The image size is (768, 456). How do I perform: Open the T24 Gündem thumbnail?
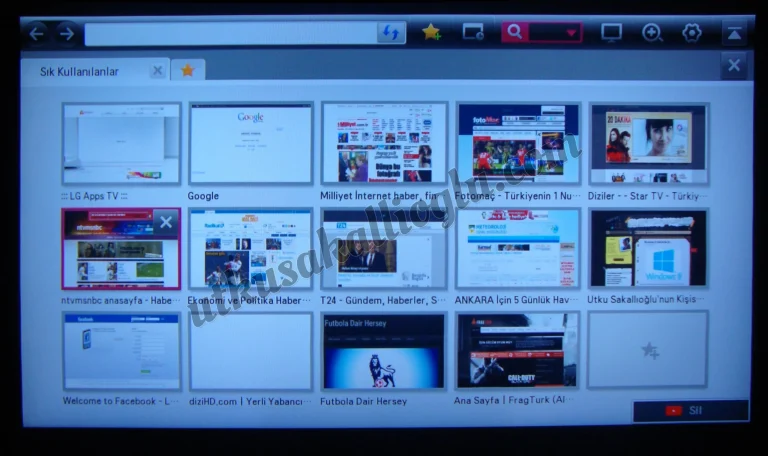coord(384,249)
